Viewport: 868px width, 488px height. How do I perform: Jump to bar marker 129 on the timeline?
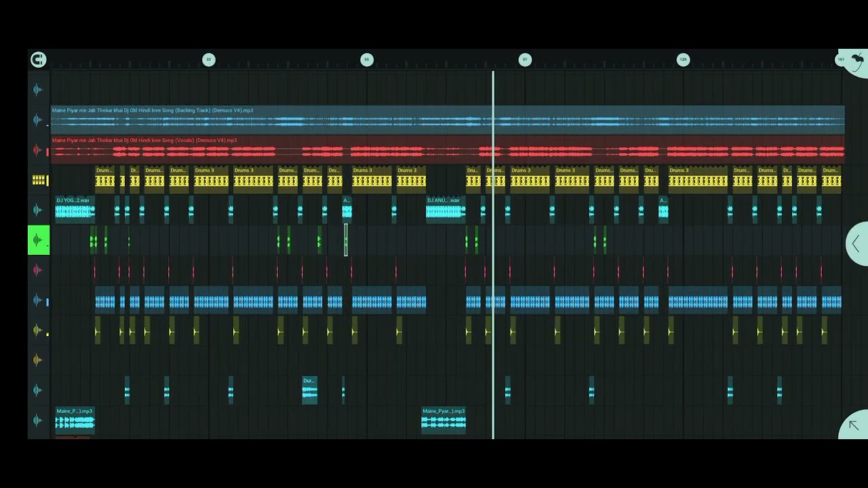(x=683, y=60)
